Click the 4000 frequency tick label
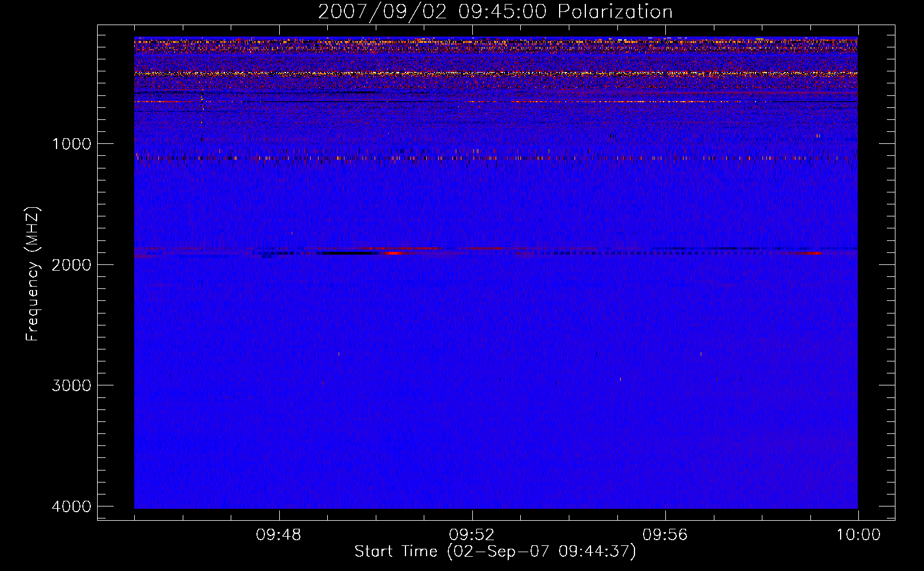Viewport: 924px width, 571px height. tap(71, 506)
